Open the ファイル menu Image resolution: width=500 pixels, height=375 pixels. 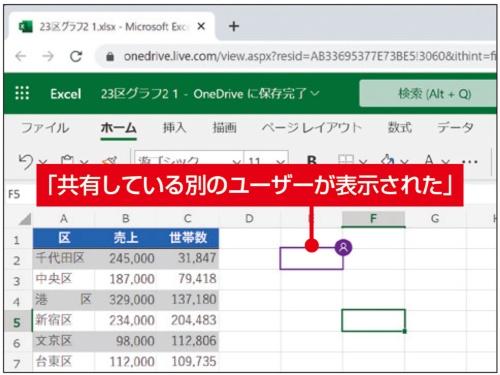[x=45, y=128]
